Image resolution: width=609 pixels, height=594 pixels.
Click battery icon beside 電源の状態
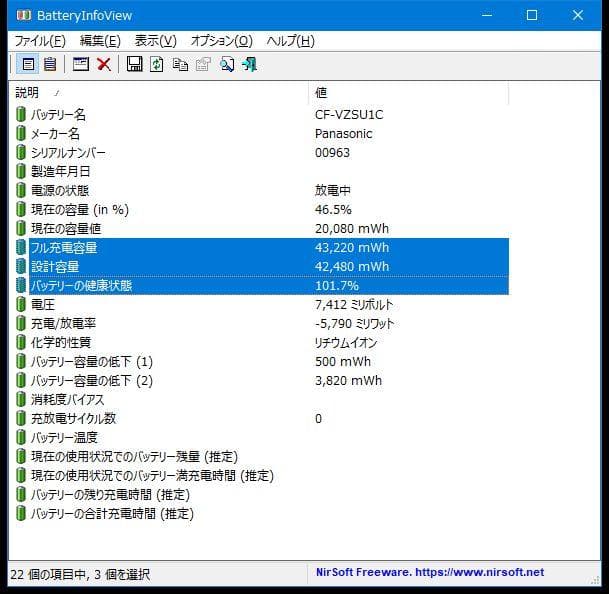point(21,190)
